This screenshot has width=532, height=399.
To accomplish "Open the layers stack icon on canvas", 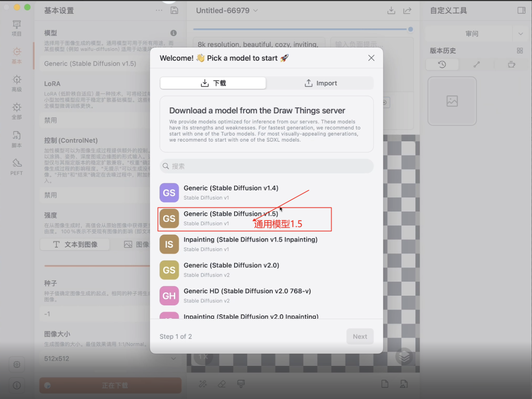I will coord(404,357).
